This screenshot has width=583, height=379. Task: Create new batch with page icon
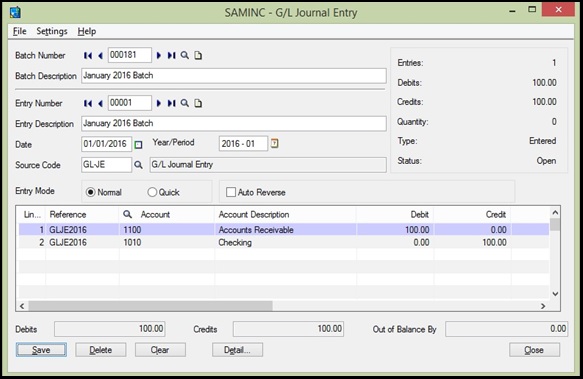click(x=198, y=55)
